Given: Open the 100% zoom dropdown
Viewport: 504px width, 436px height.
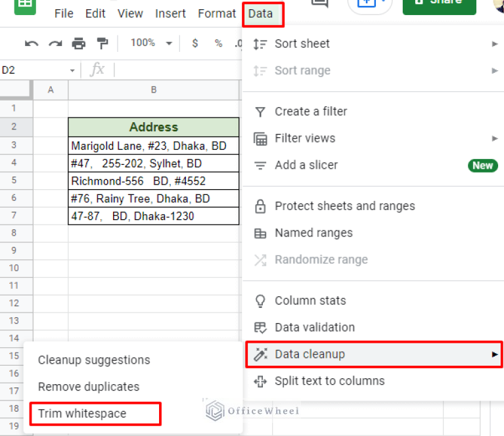Looking at the screenshot, I should [151, 43].
